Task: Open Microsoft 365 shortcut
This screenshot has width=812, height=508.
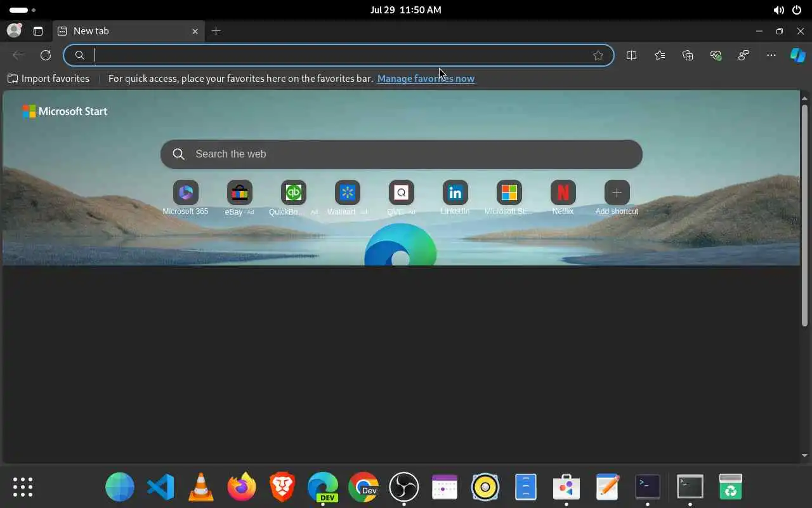Action: (185, 198)
